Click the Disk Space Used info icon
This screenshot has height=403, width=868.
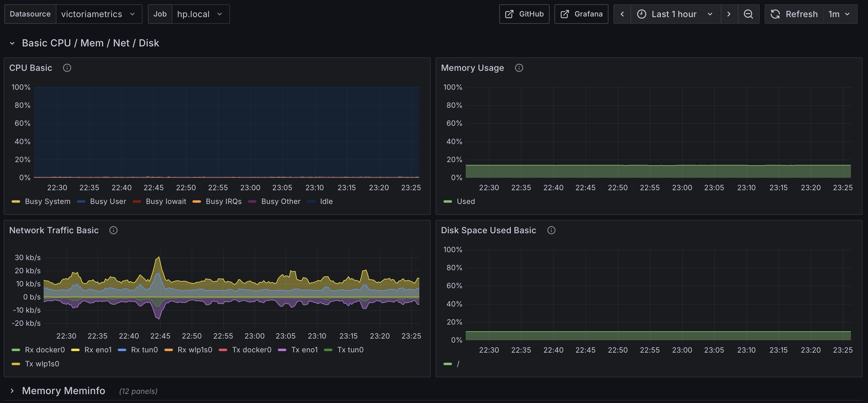point(551,230)
